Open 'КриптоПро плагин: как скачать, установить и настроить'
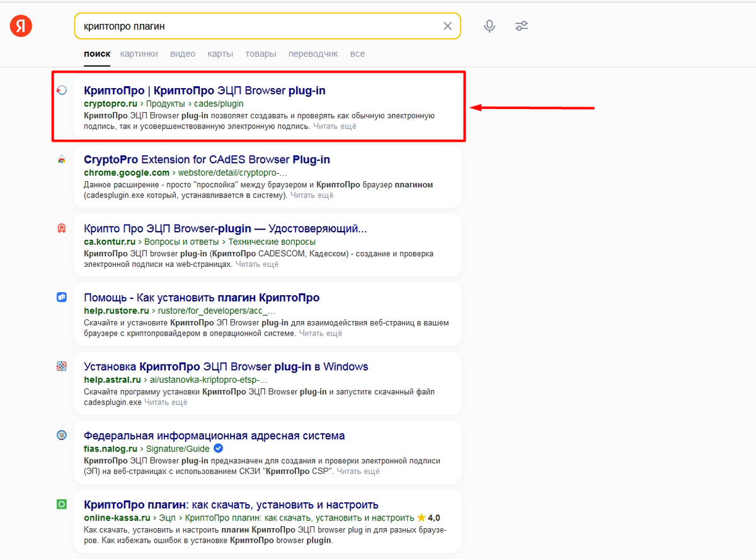 [x=231, y=505]
